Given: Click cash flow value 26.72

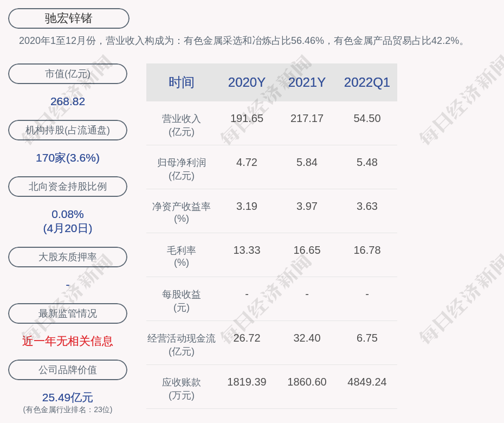Looking at the screenshot, I should click(x=247, y=338).
